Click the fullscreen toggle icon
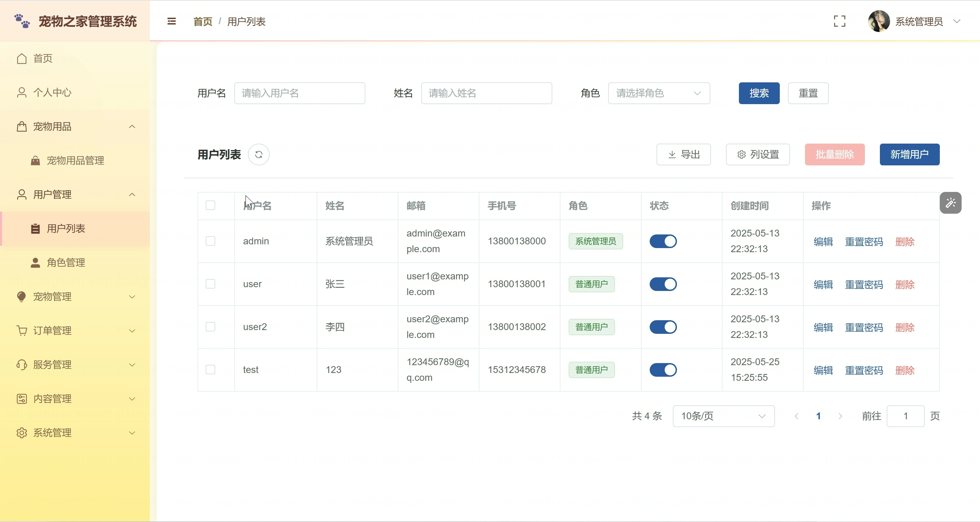The width and height of the screenshot is (980, 522). 839,21
